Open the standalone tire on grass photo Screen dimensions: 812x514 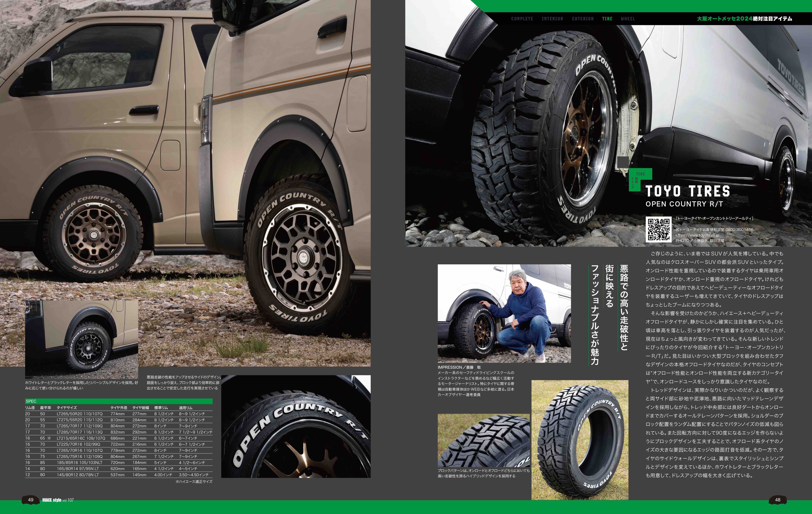pyautogui.click(x=580, y=440)
